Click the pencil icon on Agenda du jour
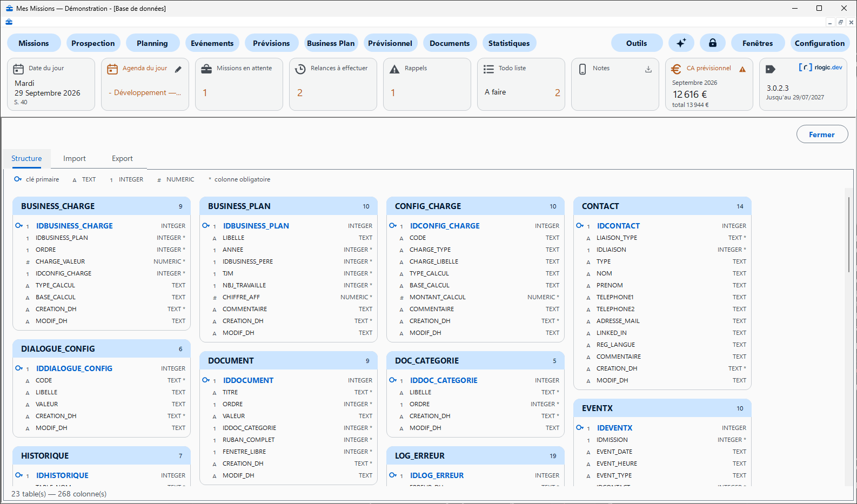Screen dimensions: 857x504 [178, 69]
